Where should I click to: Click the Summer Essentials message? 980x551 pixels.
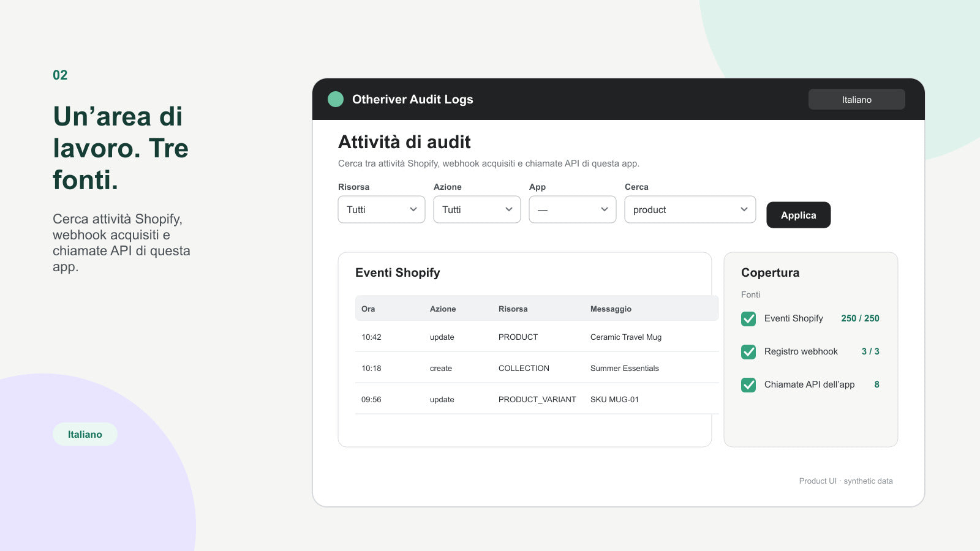(625, 368)
